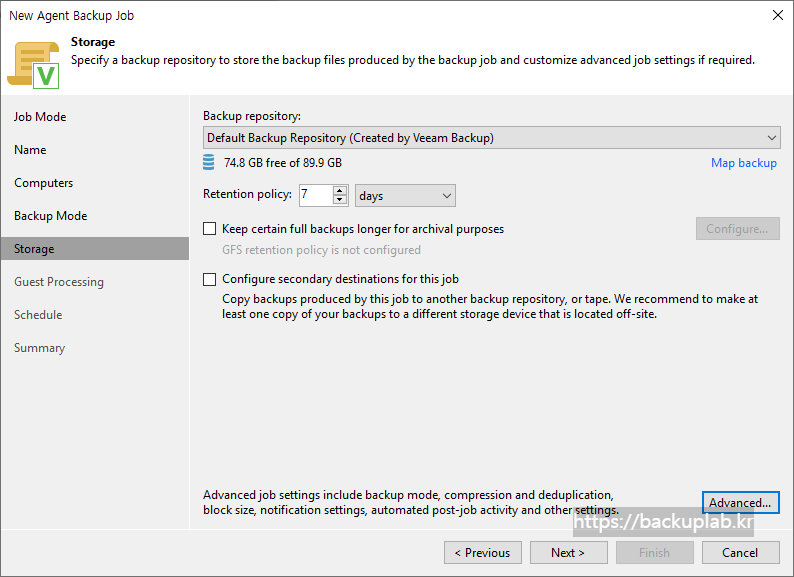The image size is (794, 577).
Task: Click the Veeam backup job scroll icon
Action: coord(33,65)
